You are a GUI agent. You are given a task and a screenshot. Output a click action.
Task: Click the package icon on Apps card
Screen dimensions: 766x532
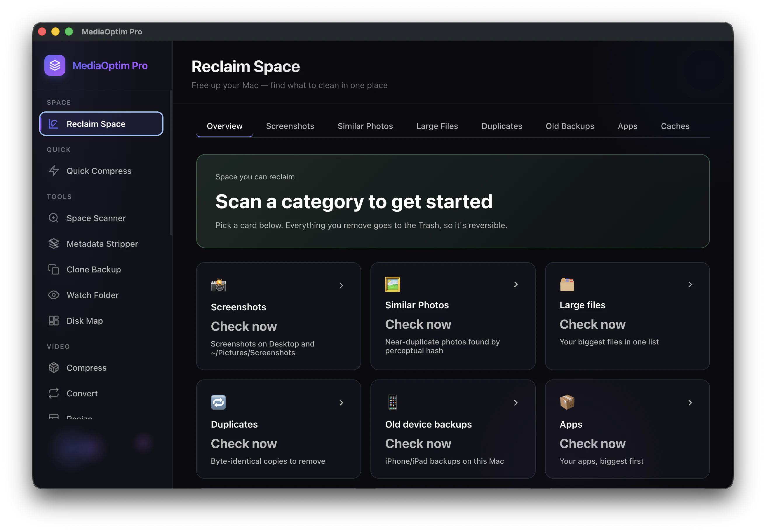[567, 402]
